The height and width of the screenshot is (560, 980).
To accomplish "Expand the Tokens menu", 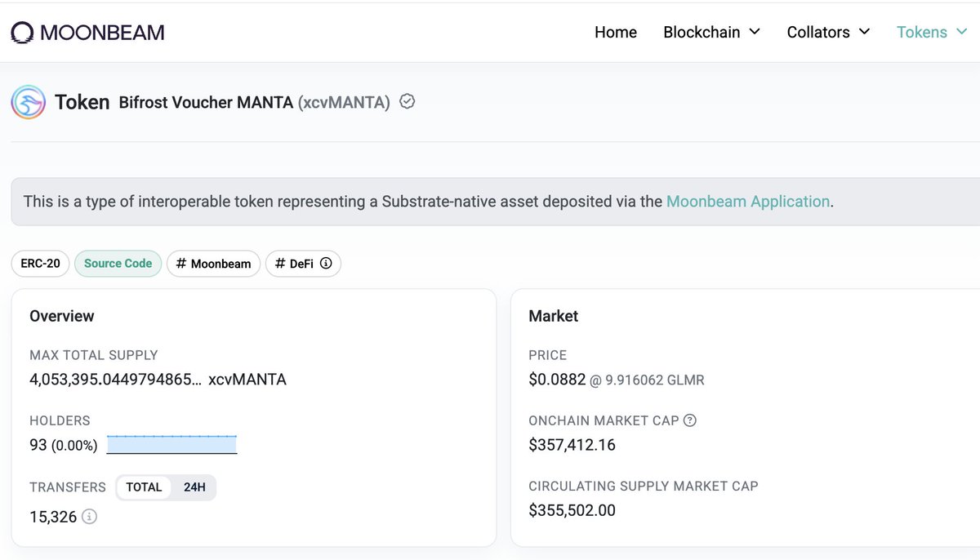I will click(932, 33).
